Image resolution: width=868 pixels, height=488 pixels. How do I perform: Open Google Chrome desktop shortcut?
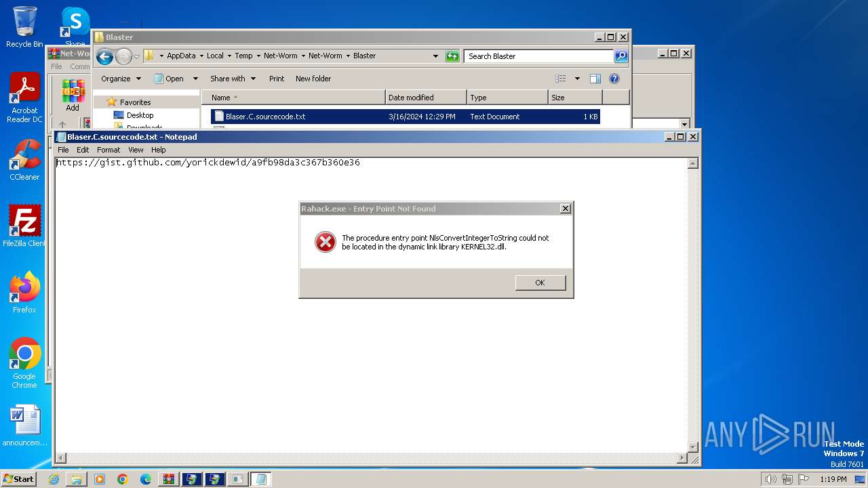click(24, 363)
